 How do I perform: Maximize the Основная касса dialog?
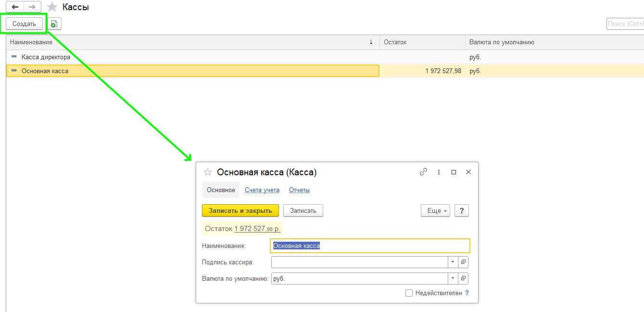click(454, 172)
